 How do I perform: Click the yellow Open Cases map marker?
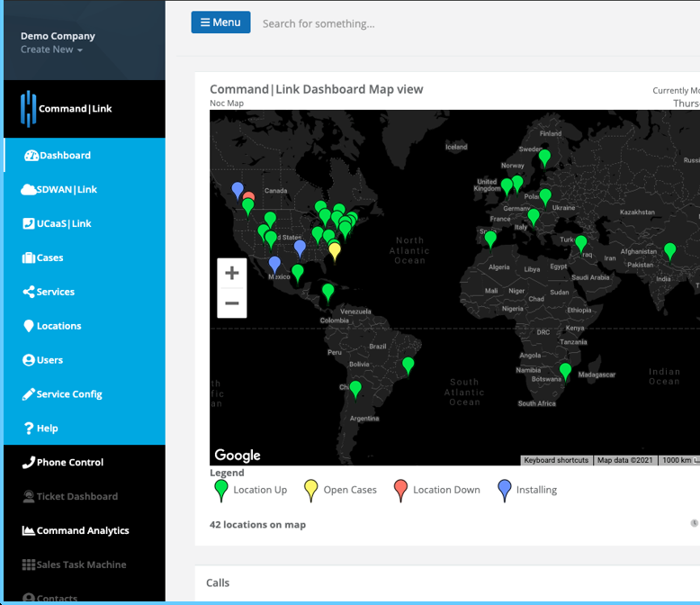coord(335,251)
